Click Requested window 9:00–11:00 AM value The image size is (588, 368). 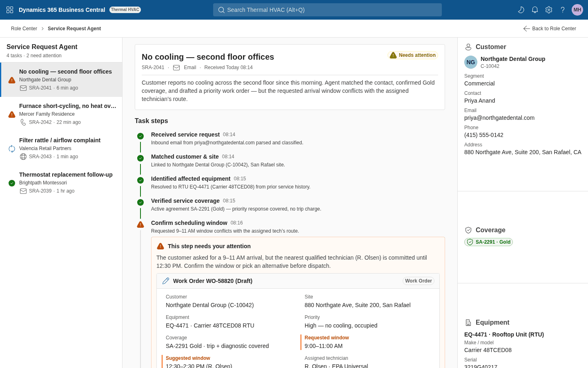tap(323, 346)
